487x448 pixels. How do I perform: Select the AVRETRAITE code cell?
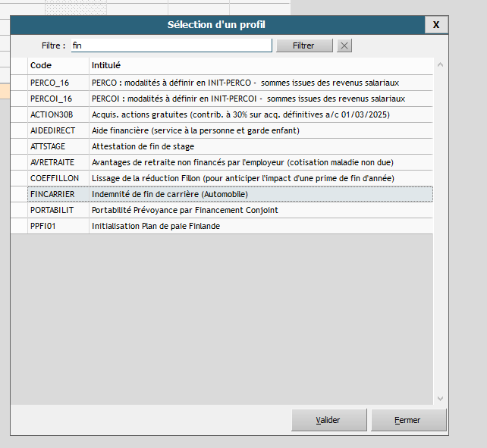(x=58, y=162)
